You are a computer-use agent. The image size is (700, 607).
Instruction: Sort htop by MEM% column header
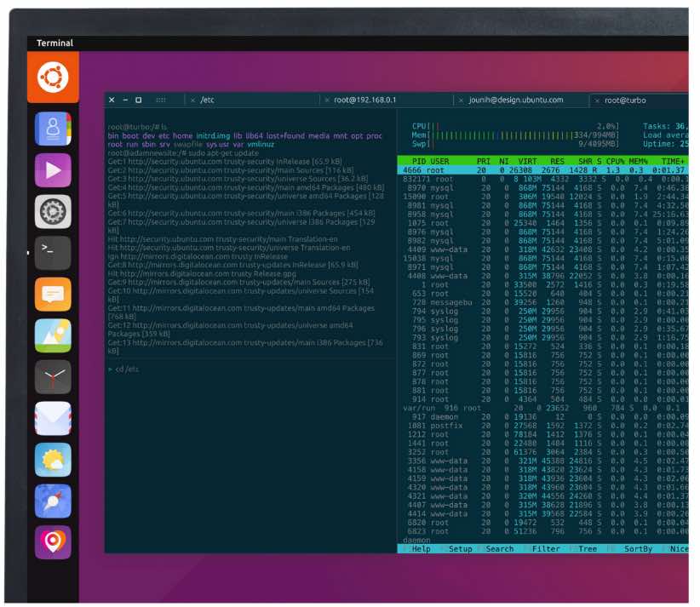tap(638, 161)
